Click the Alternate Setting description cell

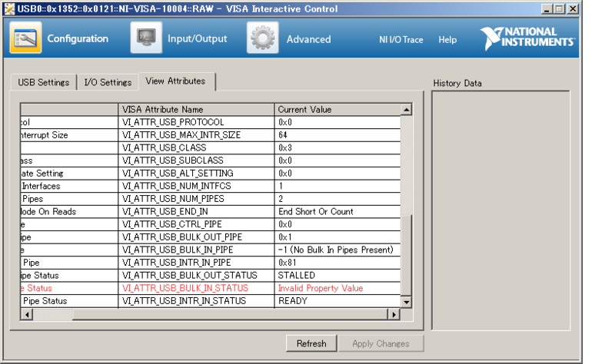click(69, 174)
